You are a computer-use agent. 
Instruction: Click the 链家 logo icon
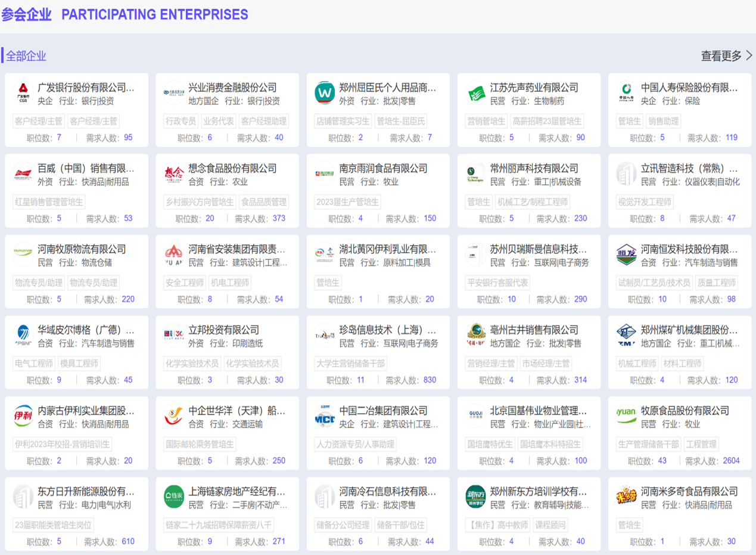[x=174, y=497]
